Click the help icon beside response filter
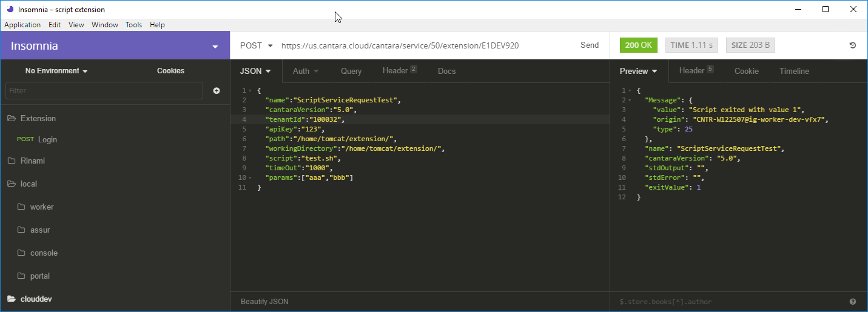Image resolution: width=868 pixels, height=312 pixels. pos(852,302)
